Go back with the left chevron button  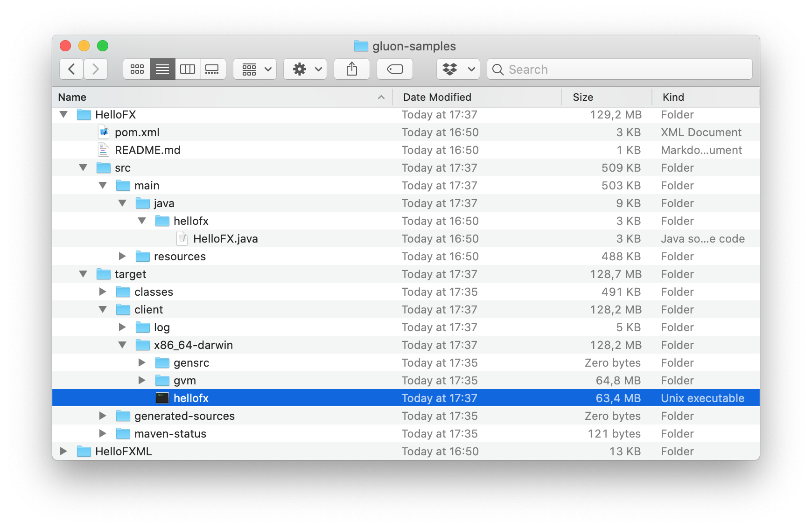pyautogui.click(x=71, y=70)
